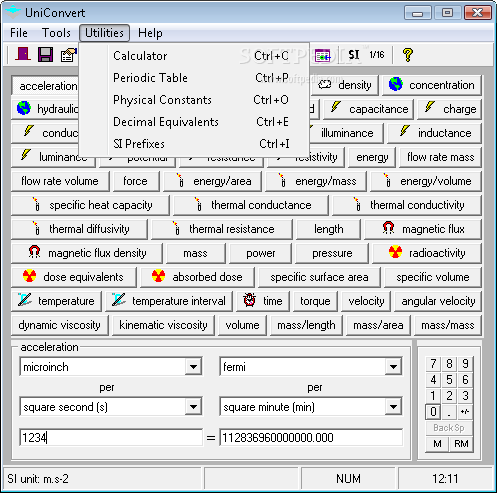
Task: Select the magnetic flux button
Action: [x=423, y=229]
